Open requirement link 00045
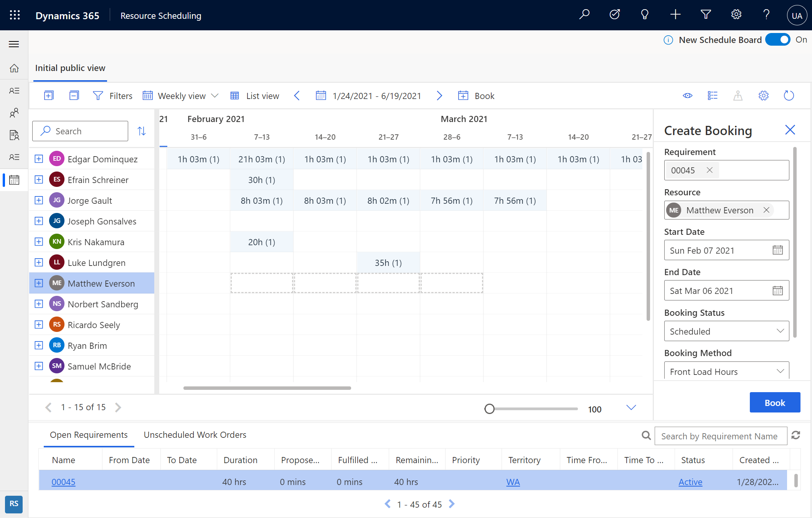This screenshot has height=518, width=812. pos(63,481)
